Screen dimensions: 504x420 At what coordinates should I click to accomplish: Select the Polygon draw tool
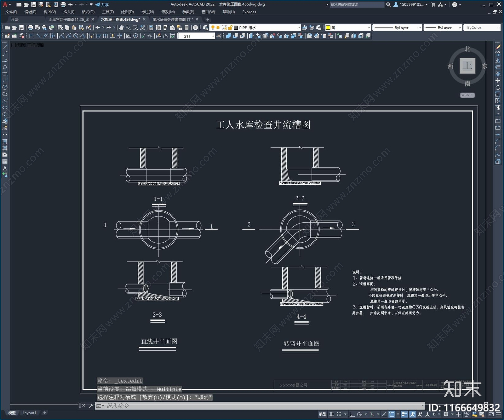tap(5, 67)
